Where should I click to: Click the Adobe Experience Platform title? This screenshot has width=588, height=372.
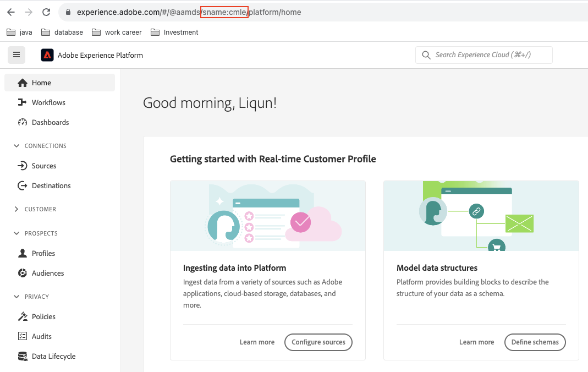[100, 55]
